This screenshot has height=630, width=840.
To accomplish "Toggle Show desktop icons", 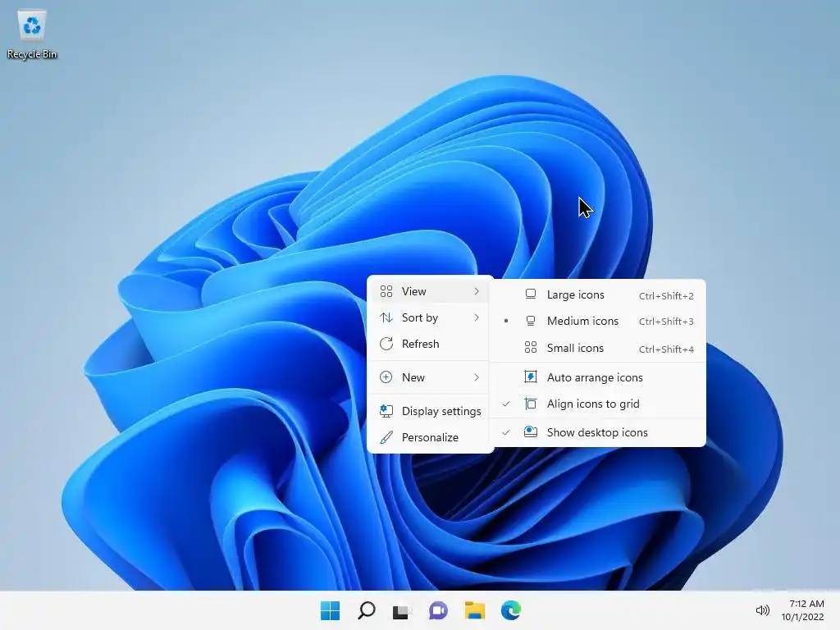I will click(x=597, y=431).
